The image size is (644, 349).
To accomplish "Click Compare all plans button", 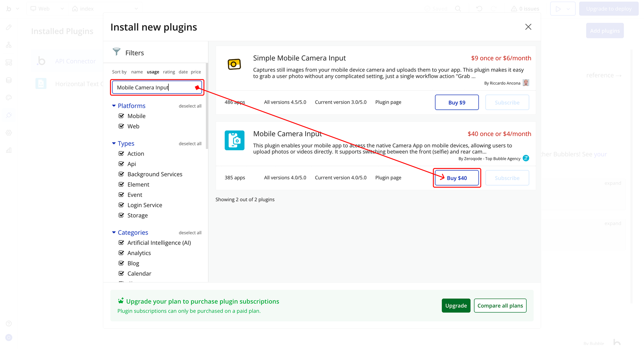I will [x=500, y=306].
